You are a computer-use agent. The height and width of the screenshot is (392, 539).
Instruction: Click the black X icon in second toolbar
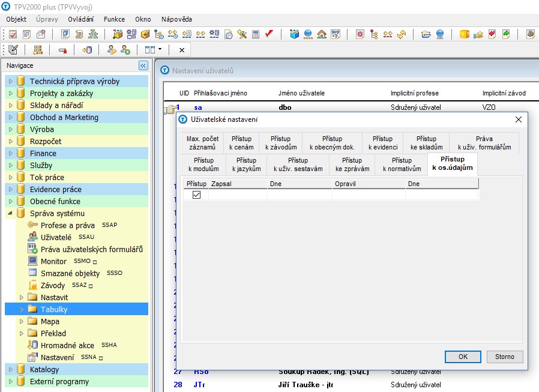click(181, 50)
